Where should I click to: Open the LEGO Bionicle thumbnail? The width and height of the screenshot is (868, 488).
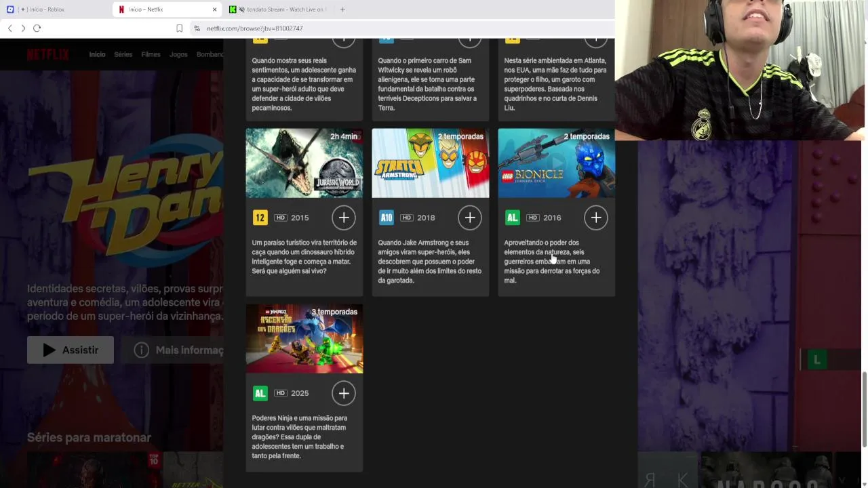tap(556, 163)
